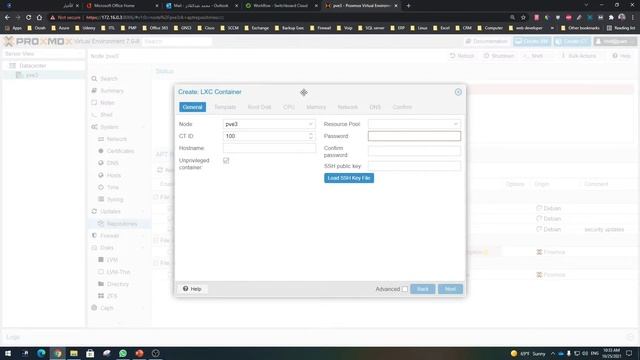Open WhatsApp from the taskbar
Screen dimensions: 640x360
point(123,353)
